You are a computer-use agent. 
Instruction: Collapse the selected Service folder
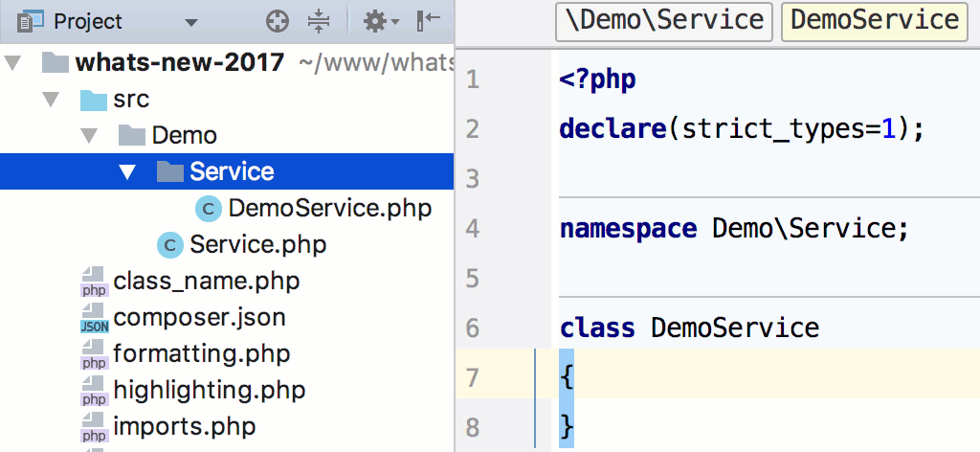(x=129, y=172)
